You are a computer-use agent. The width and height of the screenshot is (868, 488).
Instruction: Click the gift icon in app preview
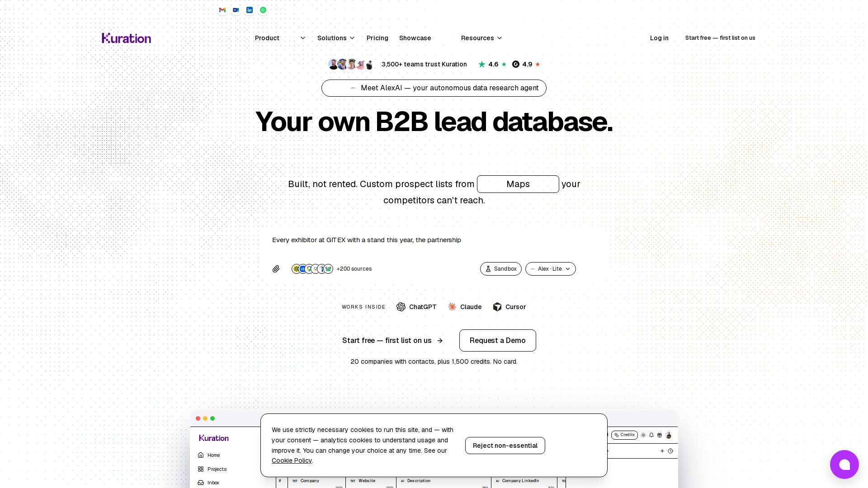pyautogui.click(x=660, y=435)
